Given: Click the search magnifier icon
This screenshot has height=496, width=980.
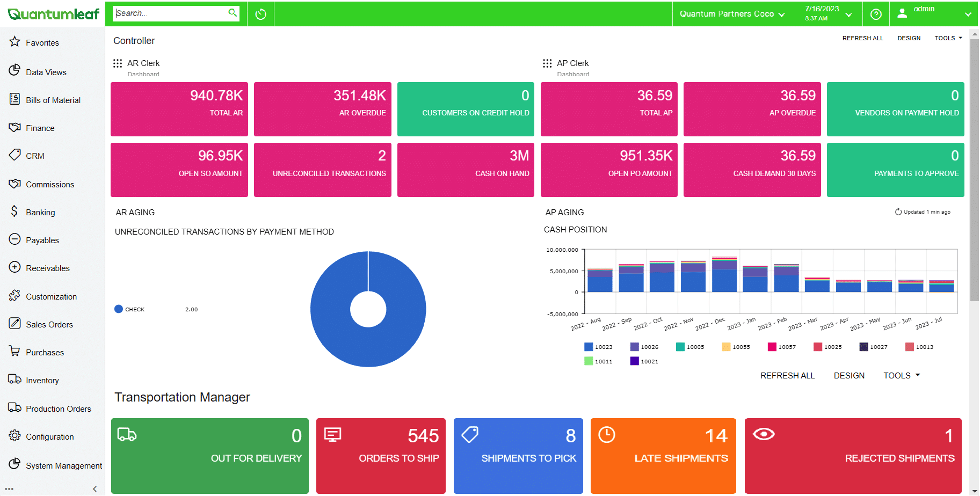Looking at the screenshot, I should pyautogui.click(x=233, y=13).
